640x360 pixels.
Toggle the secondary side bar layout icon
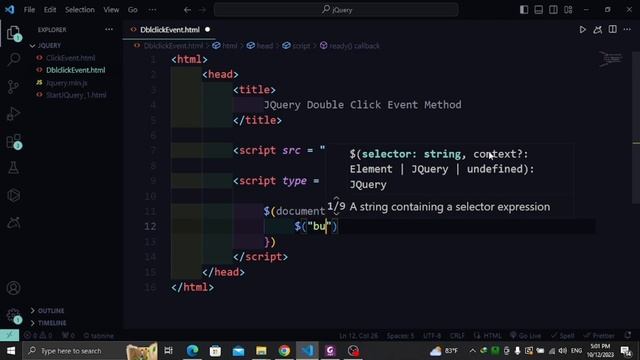[553, 10]
